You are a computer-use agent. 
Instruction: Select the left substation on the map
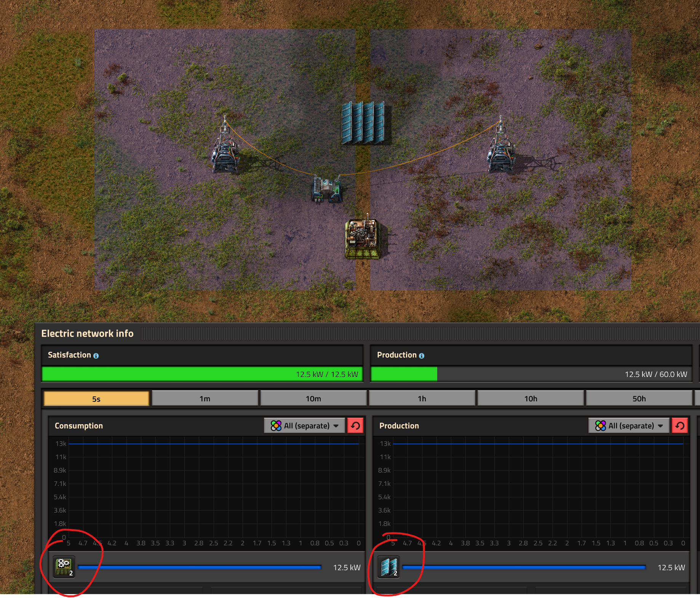[x=226, y=145]
